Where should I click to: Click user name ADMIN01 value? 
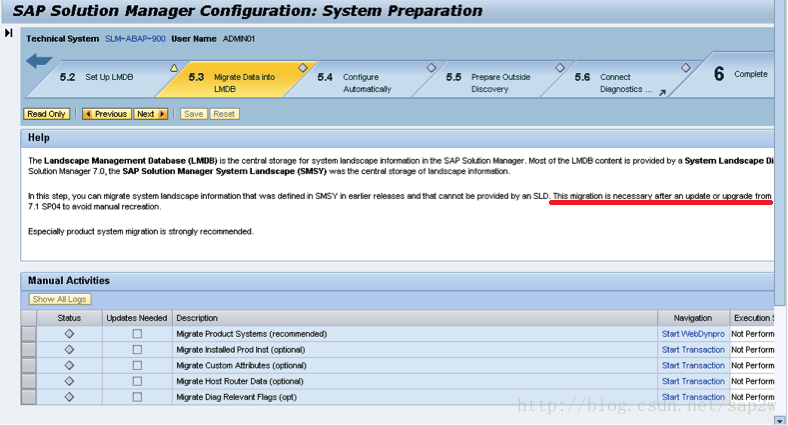[x=239, y=39]
